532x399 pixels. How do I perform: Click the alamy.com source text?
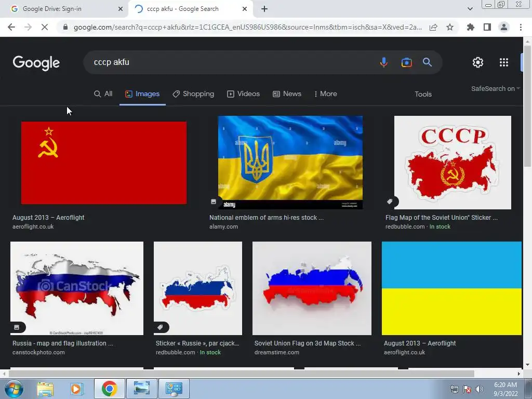pos(223,227)
